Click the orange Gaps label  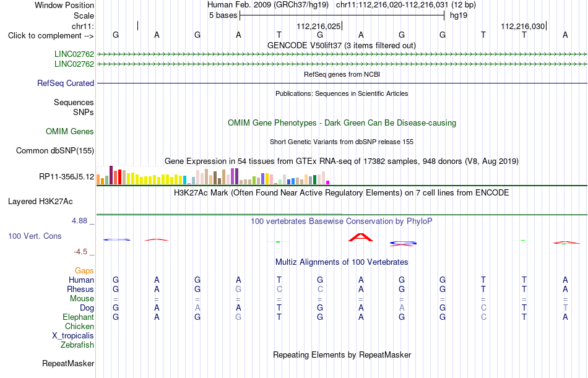pos(84,271)
